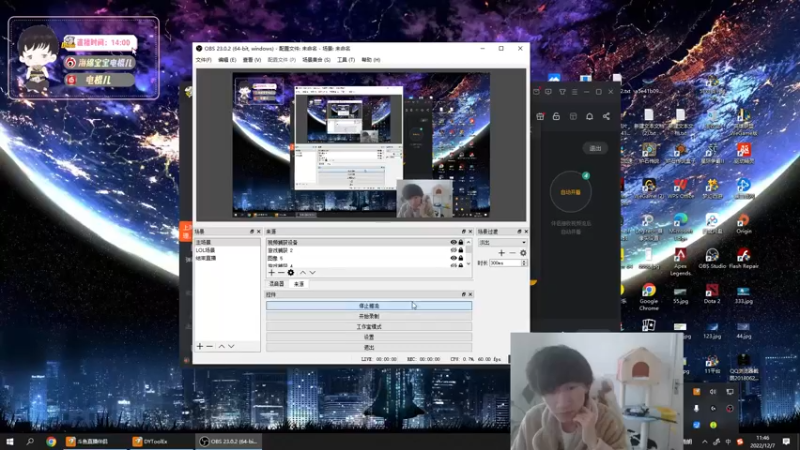Toggle lock on 视频捕获设备 source

461,242
